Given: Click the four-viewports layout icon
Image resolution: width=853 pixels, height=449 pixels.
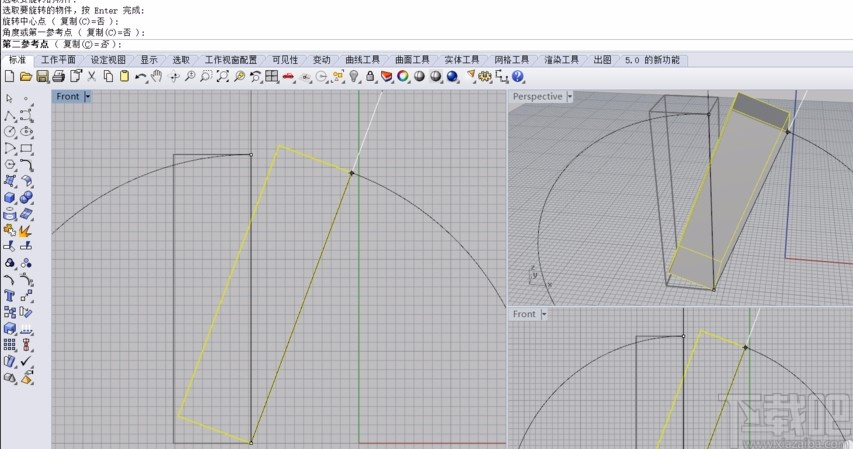Looking at the screenshot, I should [x=272, y=77].
